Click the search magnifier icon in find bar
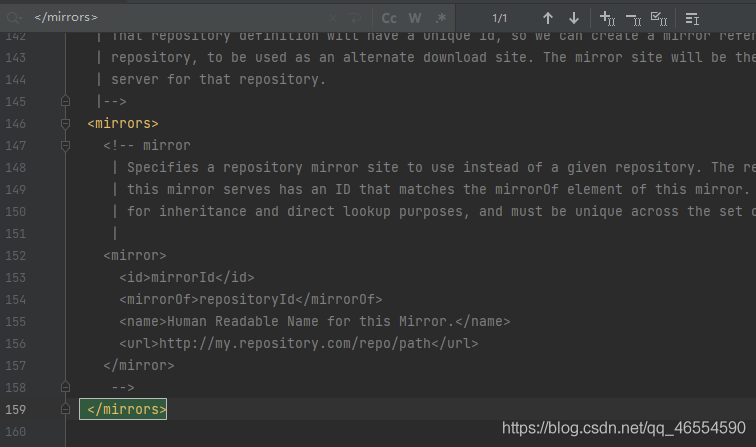756x447 pixels. pyautogui.click(x=14, y=18)
